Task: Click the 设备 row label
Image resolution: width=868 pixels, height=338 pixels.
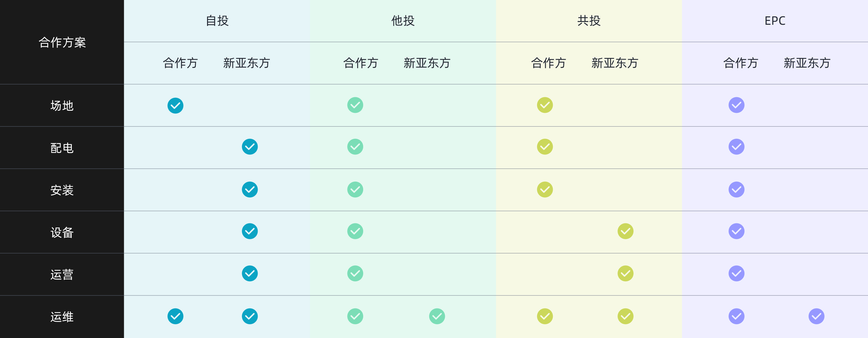Action: click(62, 232)
